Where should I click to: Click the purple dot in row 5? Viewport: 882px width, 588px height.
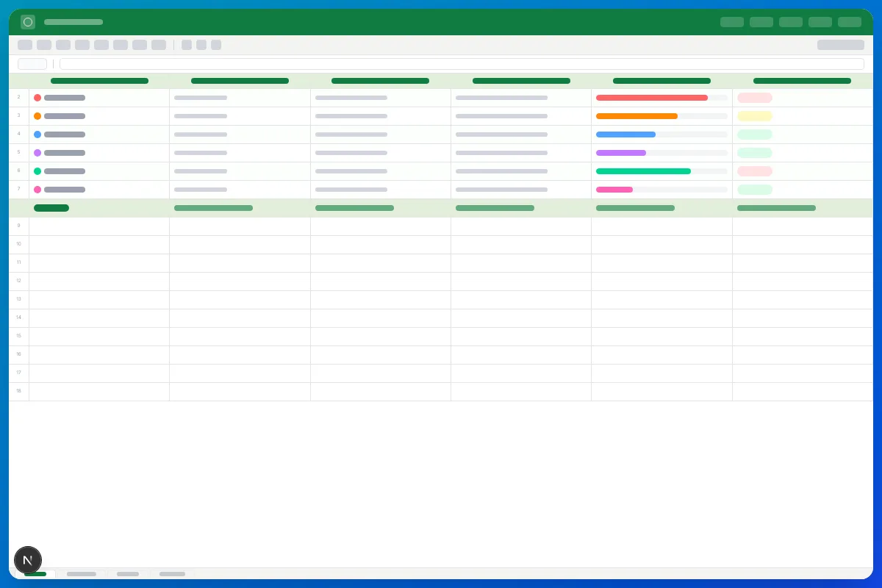pos(37,153)
